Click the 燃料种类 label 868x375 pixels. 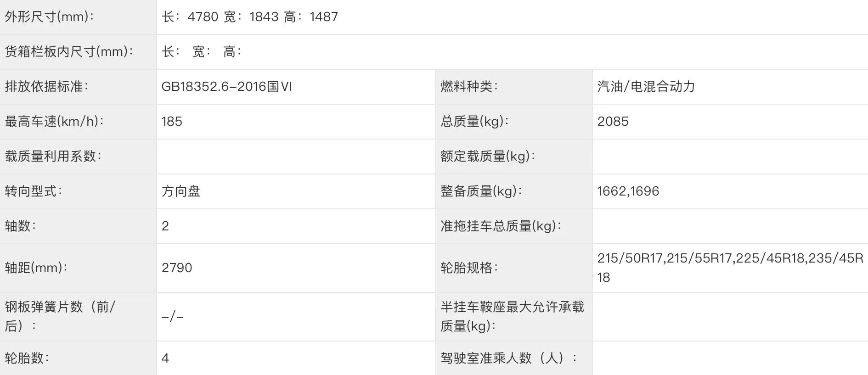[x=469, y=86]
